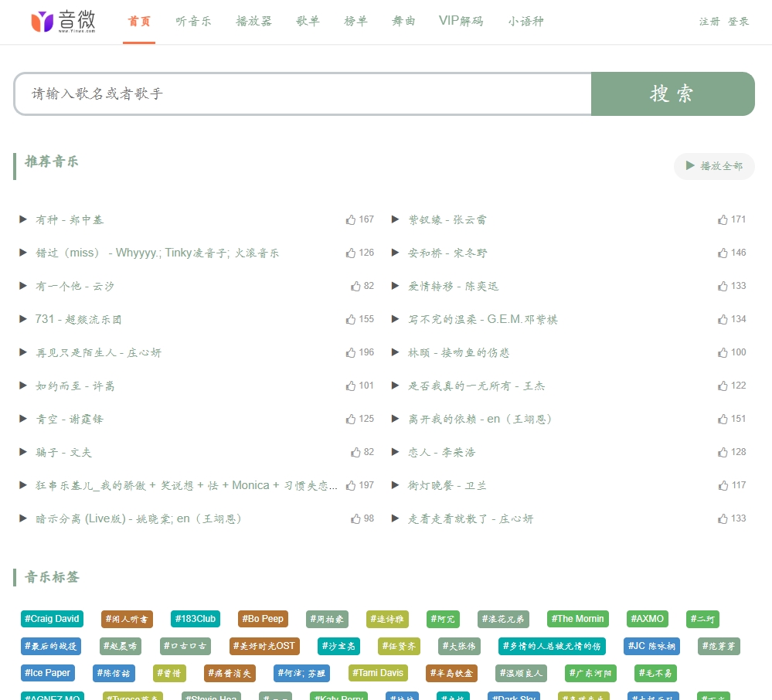Like the song 安和桥 - 宋冬野
This screenshot has height=700, width=772.
point(723,253)
